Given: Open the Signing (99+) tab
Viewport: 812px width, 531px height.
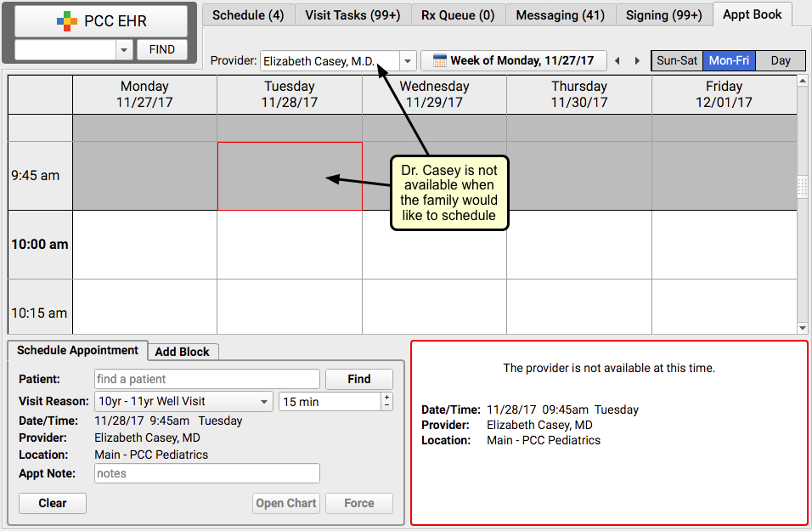Looking at the screenshot, I should 664,15.
